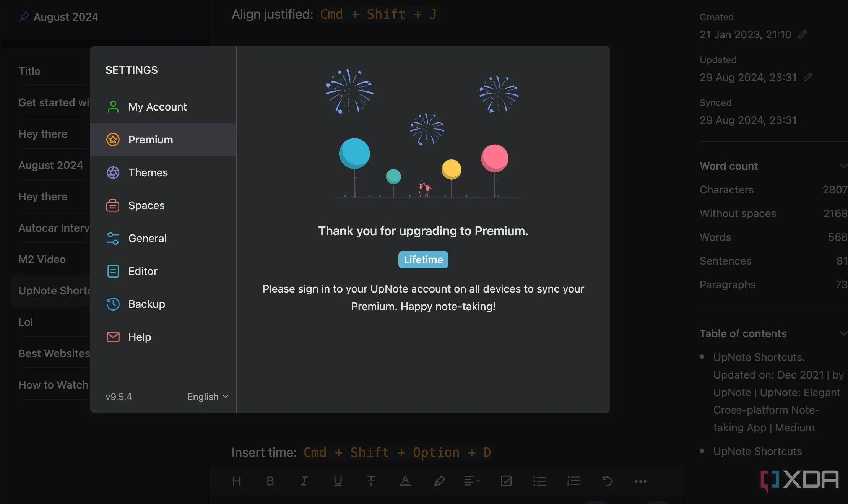Screen dimensions: 848x504
Task: Click the Paragraphs count row
Action: point(773,285)
